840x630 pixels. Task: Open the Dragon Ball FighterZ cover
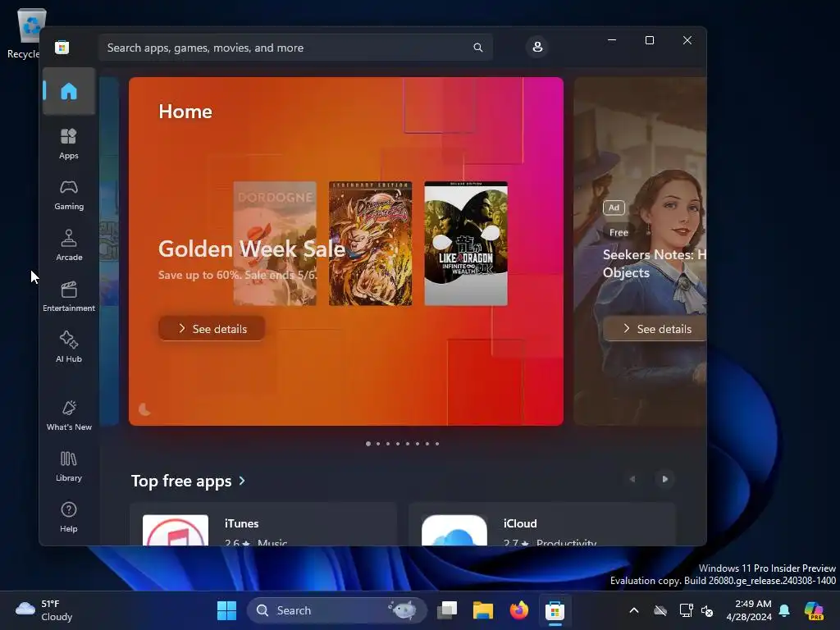pos(370,244)
